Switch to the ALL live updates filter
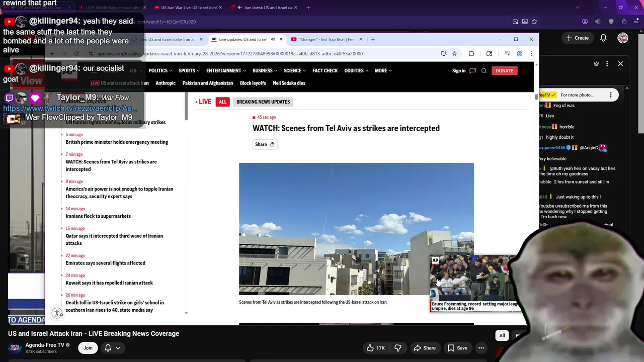The image size is (644, 362). 222,102
